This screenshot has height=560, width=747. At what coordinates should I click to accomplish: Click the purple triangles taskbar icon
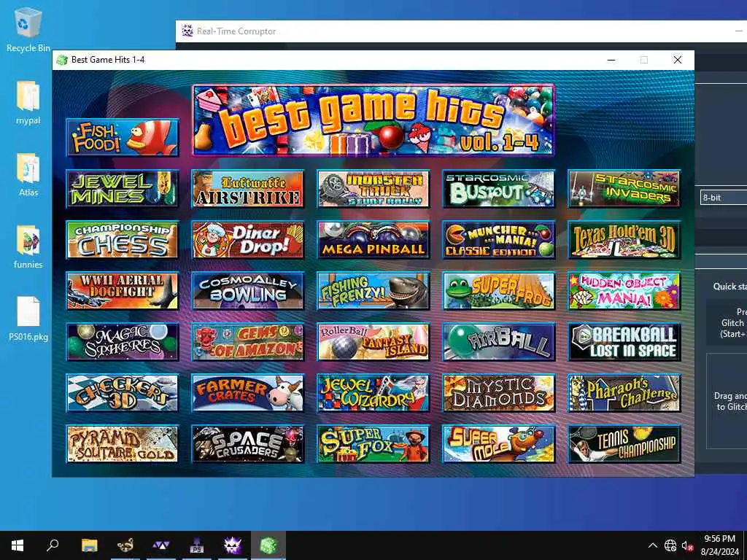pyautogui.click(x=161, y=545)
